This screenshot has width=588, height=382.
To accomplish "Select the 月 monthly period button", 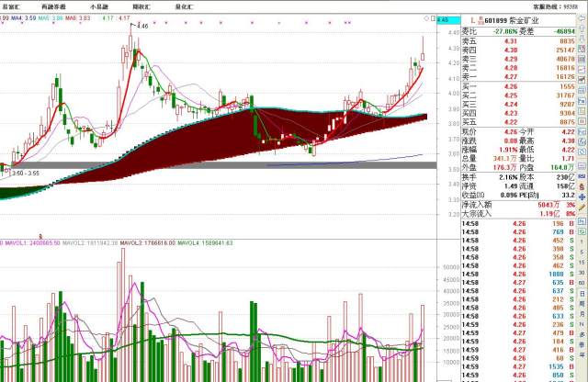I will pos(582,314).
